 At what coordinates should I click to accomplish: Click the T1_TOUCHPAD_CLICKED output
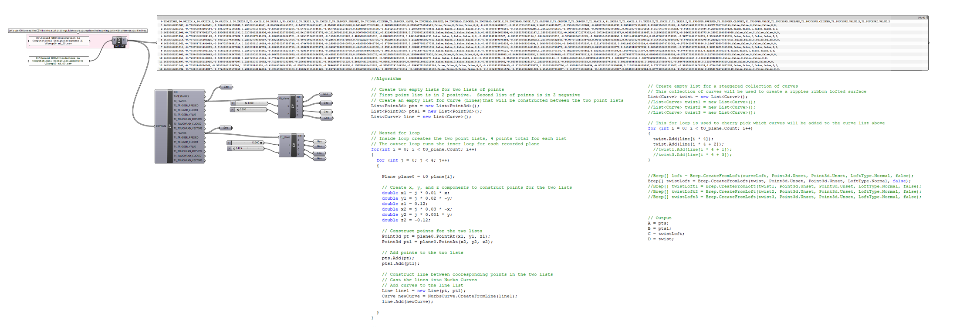click(x=188, y=156)
